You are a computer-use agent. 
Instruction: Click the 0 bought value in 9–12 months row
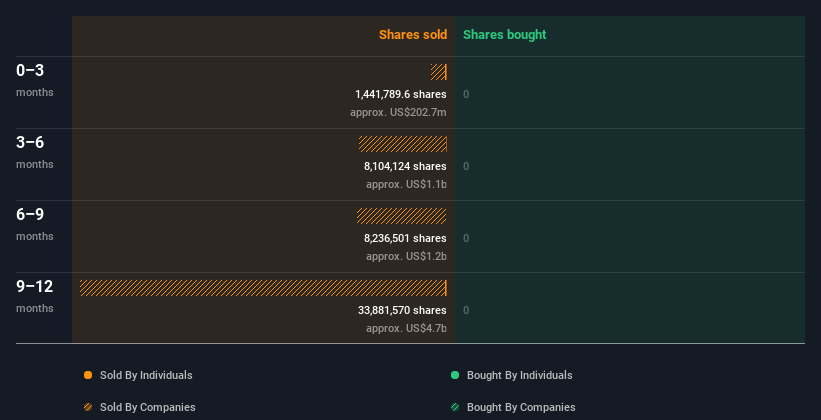tap(466, 310)
